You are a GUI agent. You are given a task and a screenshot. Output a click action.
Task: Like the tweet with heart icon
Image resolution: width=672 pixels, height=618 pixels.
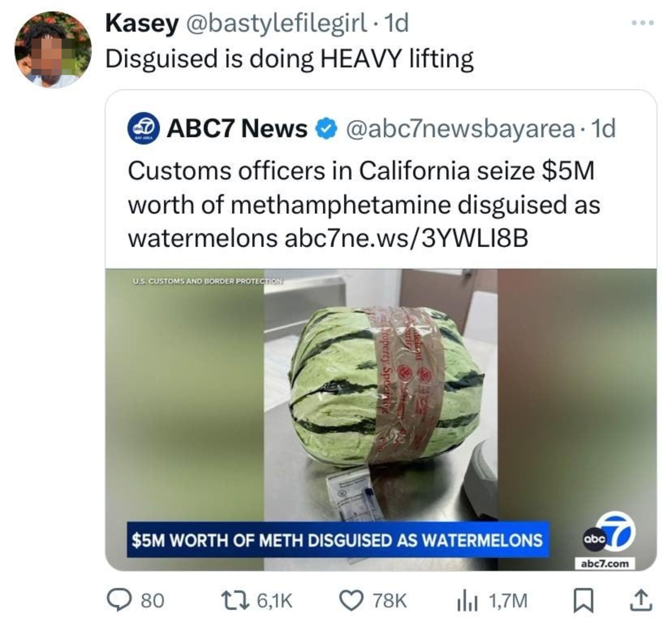pyautogui.click(x=352, y=600)
